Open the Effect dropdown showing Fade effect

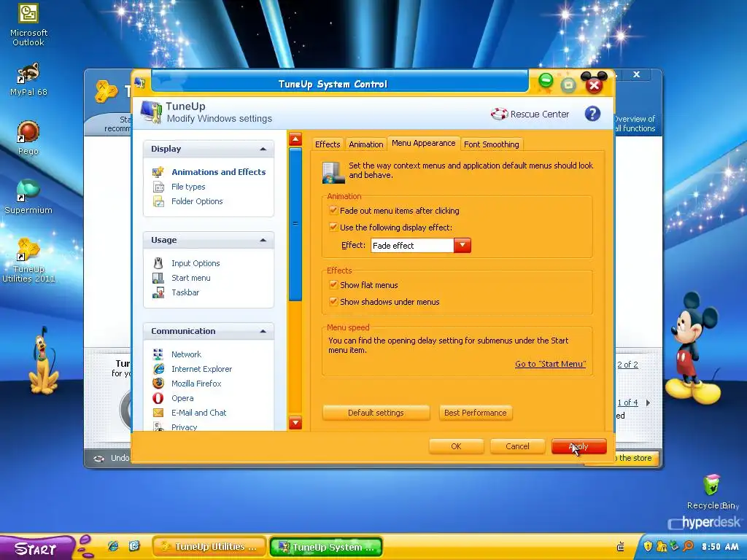462,245
